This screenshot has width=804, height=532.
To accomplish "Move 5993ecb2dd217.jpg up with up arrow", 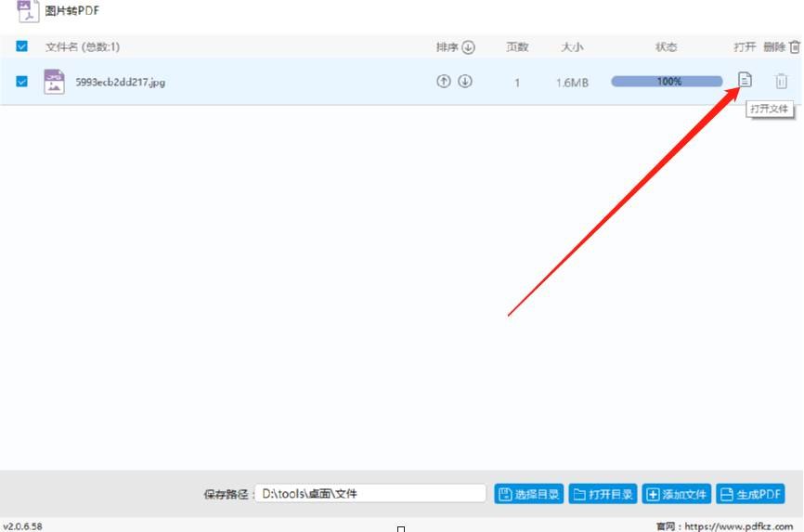I will coord(444,81).
